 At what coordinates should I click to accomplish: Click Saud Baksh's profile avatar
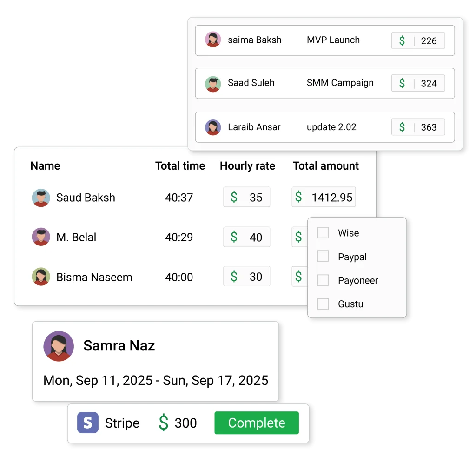click(x=41, y=198)
